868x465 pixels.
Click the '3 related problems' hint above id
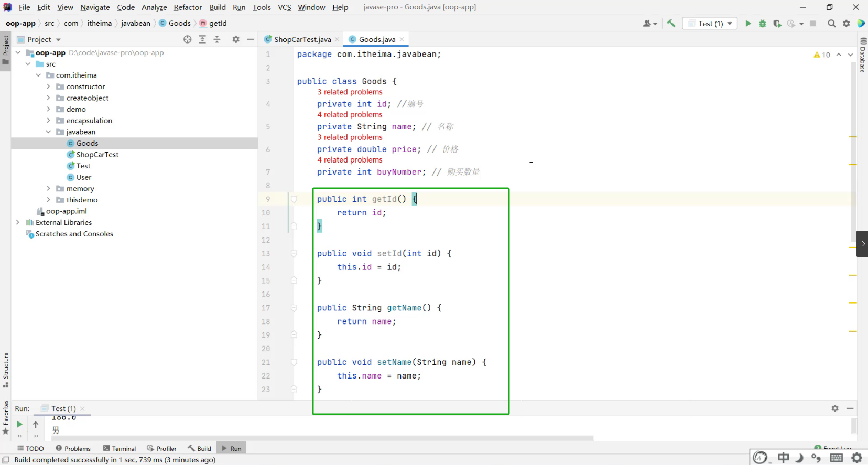point(350,92)
